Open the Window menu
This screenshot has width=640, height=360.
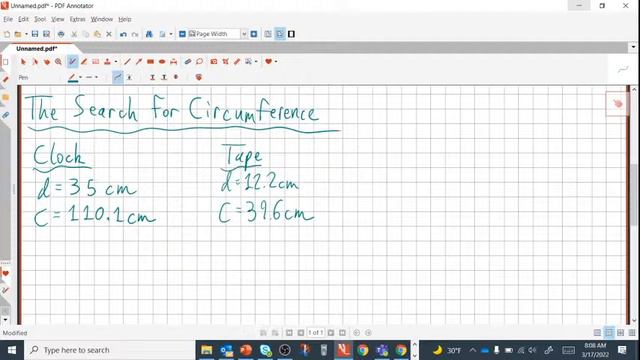click(x=102, y=19)
